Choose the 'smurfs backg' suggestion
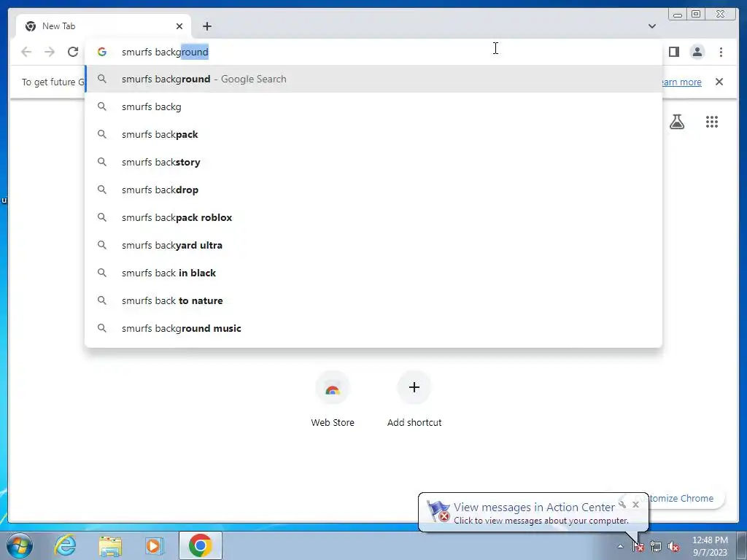 tap(373, 106)
